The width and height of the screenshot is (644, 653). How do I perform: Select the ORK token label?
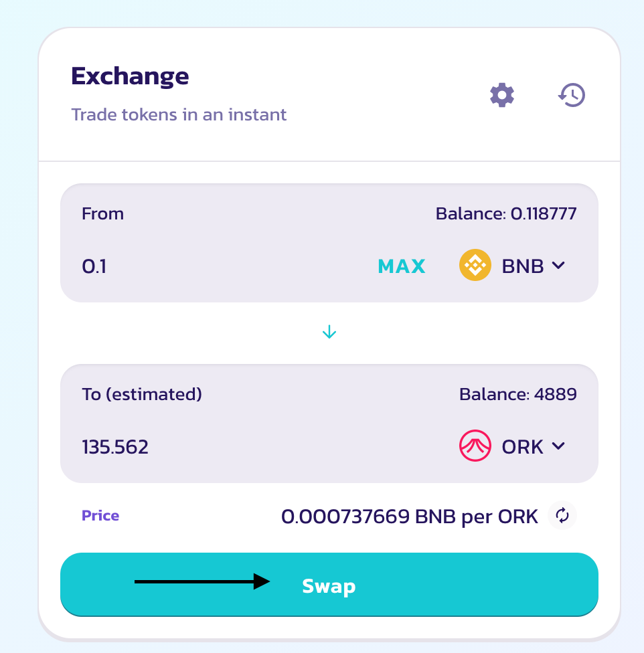click(x=522, y=446)
